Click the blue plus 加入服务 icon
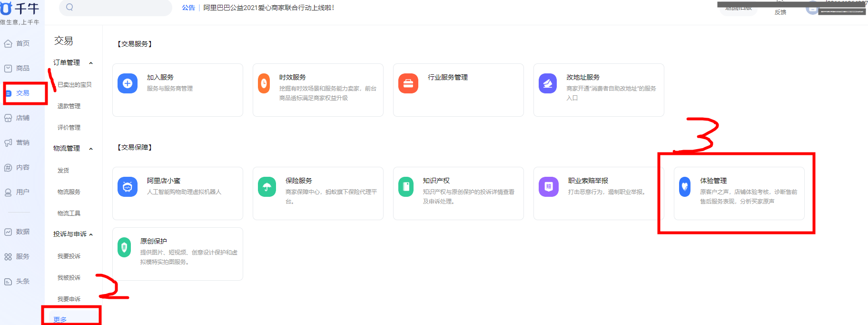Image resolution: width=868 pixels, height=325 pixels. pyautogui.click(x=128, y=83)
